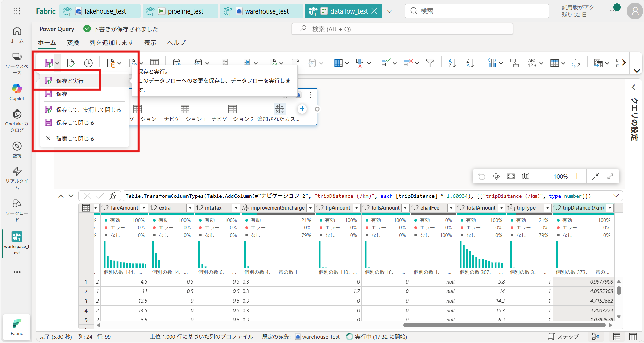The image size is (644, 343).
Task: Click the undo icon in diagram toolbar
Action: tap(481, 176)
